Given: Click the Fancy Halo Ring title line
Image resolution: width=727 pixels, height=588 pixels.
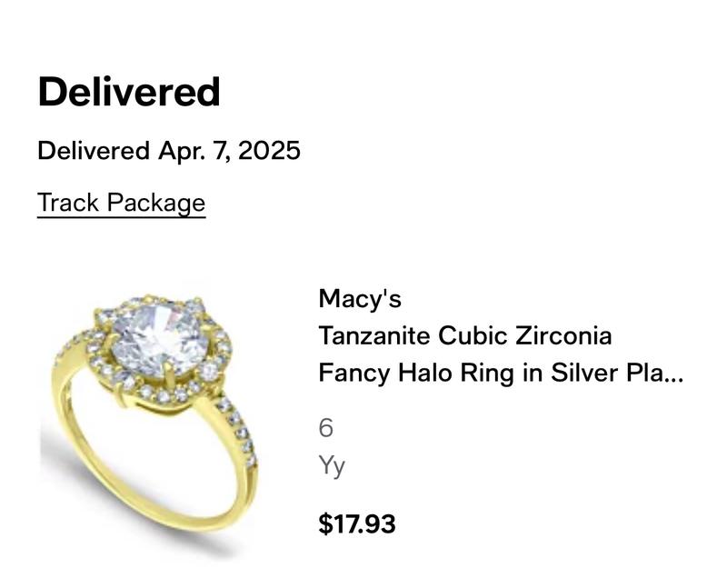Looking at the screenshot, I should [x=501, y=374].
